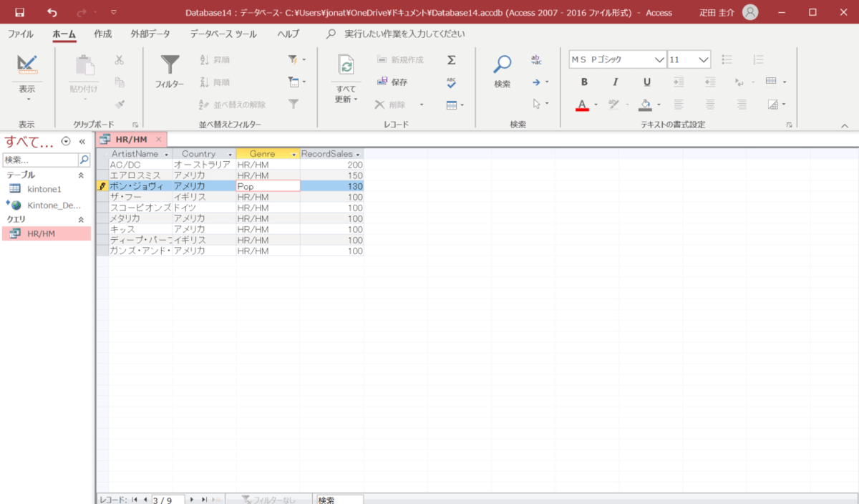Click the Σ totals icon
This screenshot has height=504, width=859.
point(451,60)
